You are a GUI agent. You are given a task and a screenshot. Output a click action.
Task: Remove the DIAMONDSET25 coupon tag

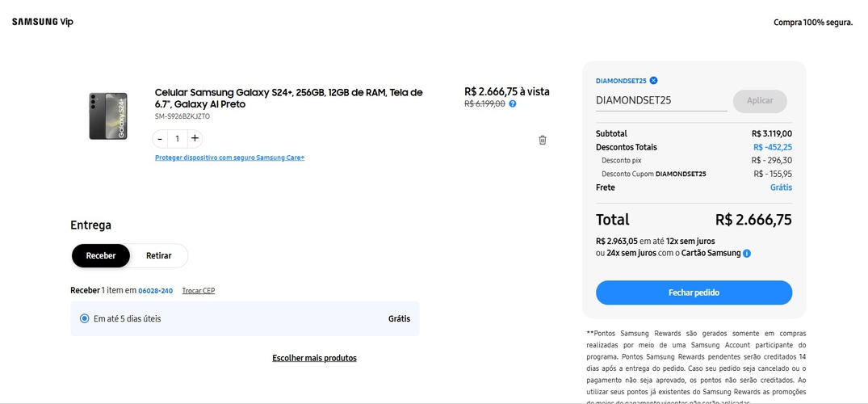click(653, 81)
